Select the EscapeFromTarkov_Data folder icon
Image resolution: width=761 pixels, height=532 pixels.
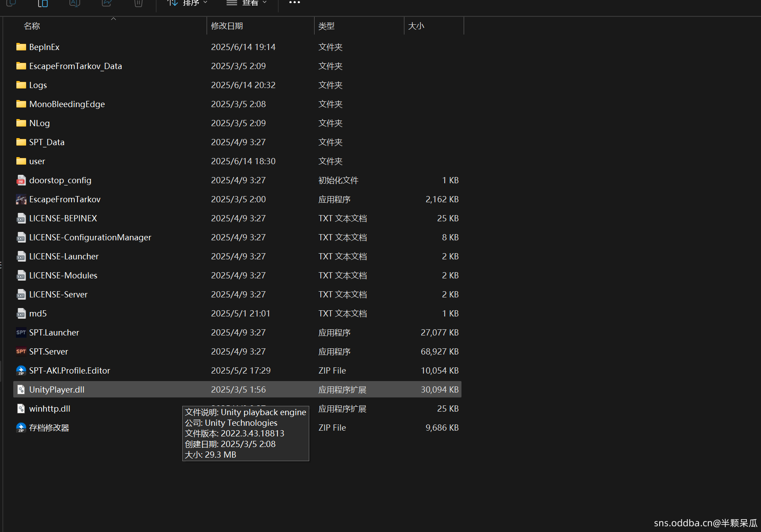click(21, 66)
